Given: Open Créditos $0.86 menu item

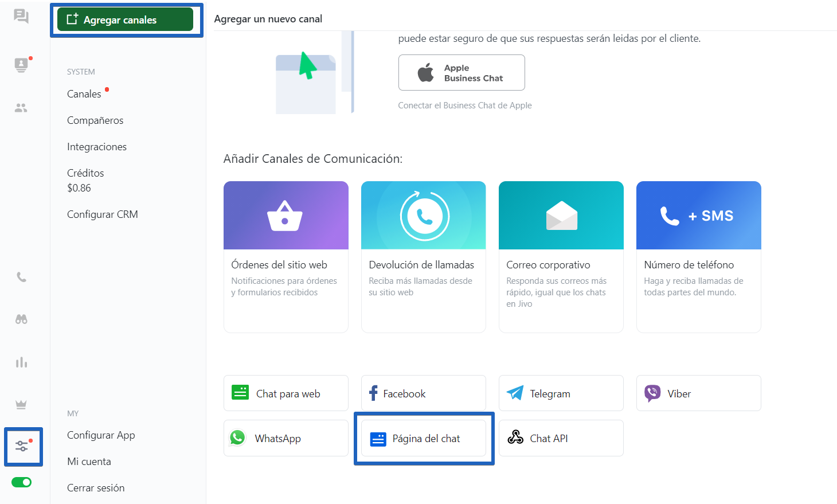Looking at the screenshot, I should coord(85,181).
